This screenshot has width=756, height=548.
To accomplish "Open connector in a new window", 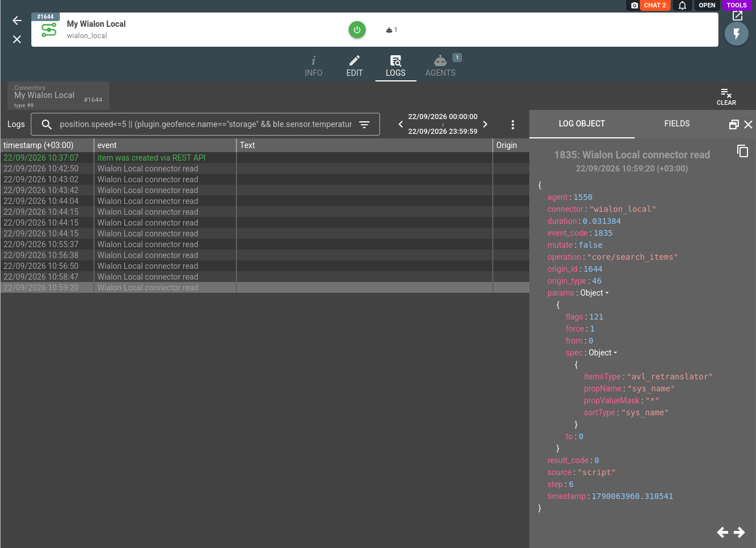I will (x=738, y=16).
